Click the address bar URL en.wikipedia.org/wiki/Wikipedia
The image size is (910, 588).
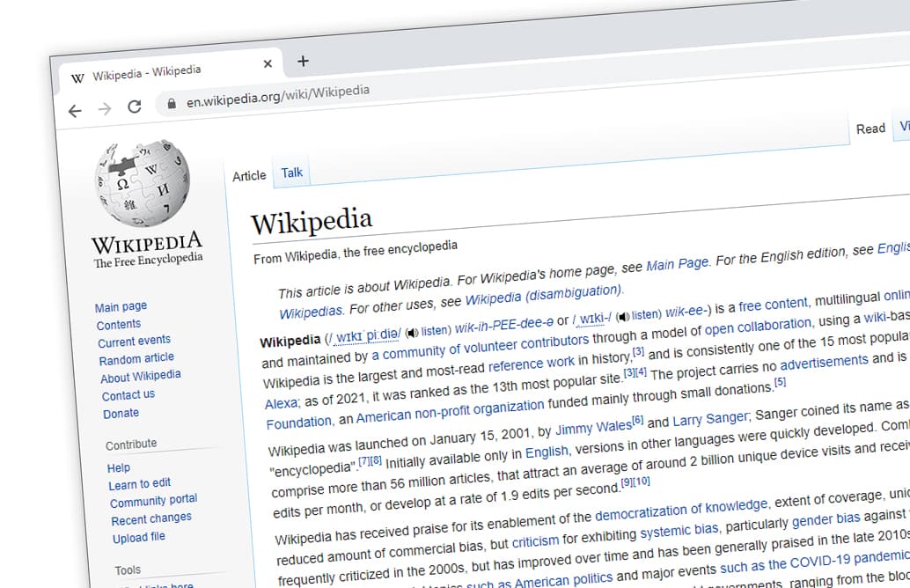point(278,96)
